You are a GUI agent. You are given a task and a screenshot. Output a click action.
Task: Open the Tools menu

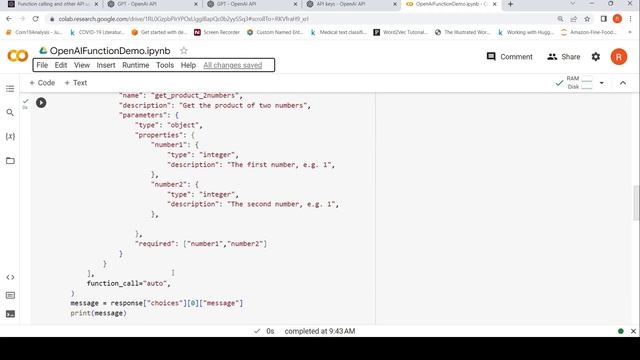165,65
